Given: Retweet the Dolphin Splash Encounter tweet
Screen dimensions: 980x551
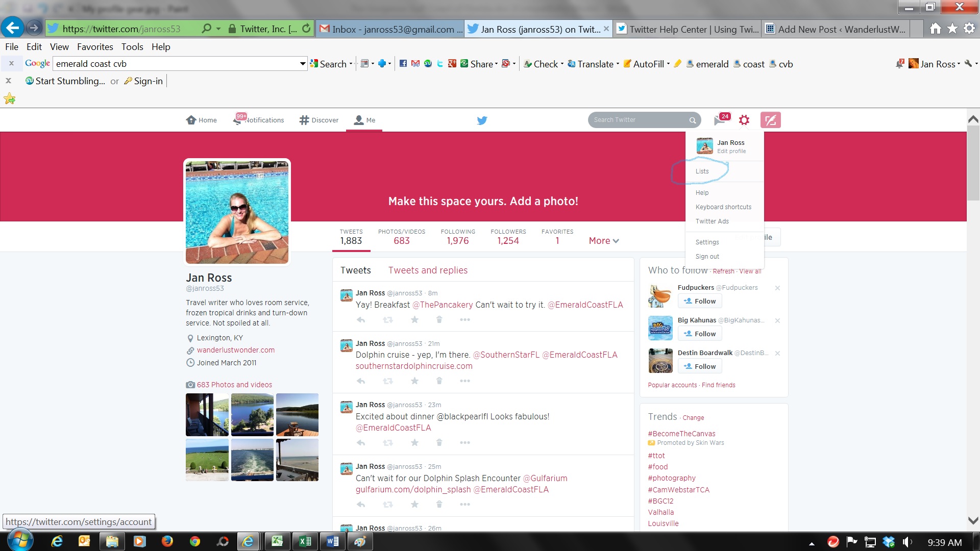Looking at the screenshot, I should (388, 505).
